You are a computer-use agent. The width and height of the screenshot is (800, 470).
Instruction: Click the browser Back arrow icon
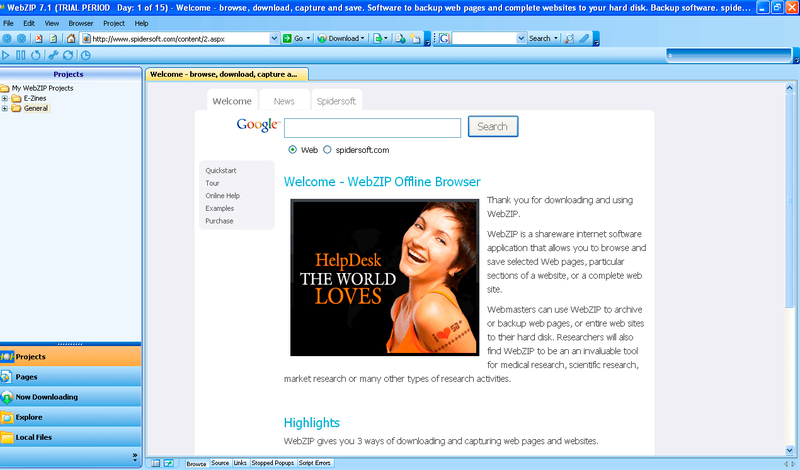(x=7, y=38)
